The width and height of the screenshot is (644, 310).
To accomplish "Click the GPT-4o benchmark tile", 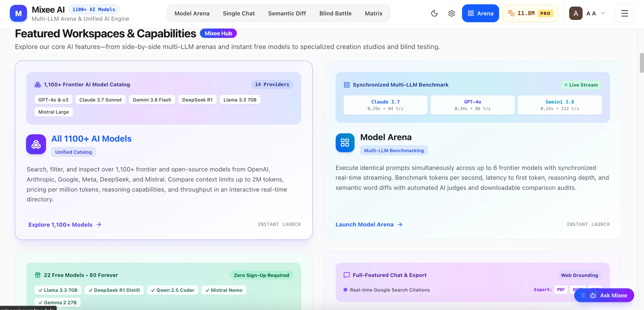I will 472,105.
